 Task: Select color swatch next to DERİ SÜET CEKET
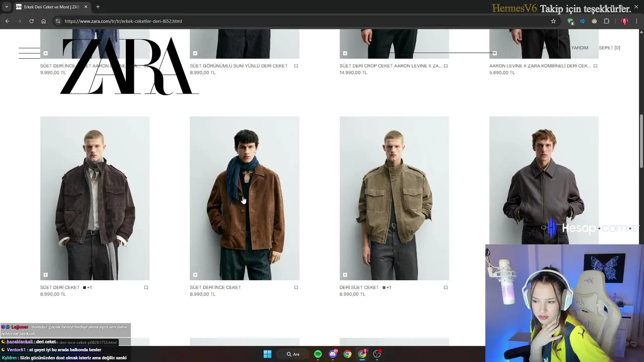pos(384,288)
